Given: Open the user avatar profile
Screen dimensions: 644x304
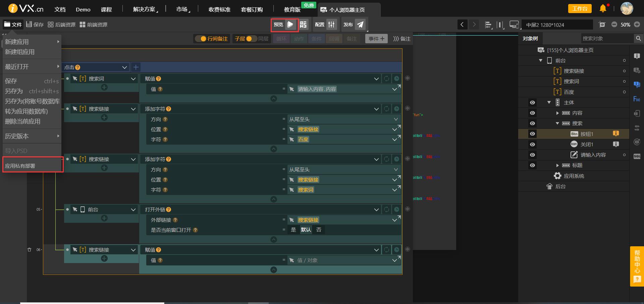Looking at the screenshot, I should point(627,8).
